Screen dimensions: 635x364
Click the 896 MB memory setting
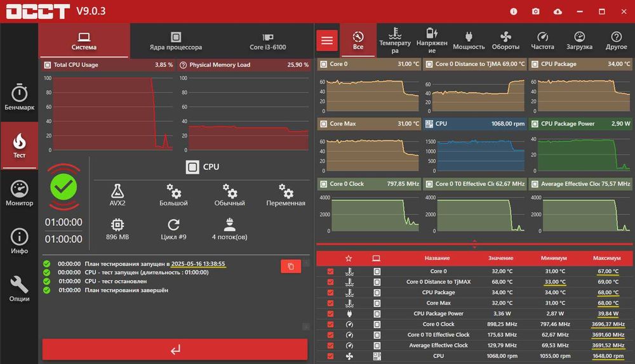point(117,230)
